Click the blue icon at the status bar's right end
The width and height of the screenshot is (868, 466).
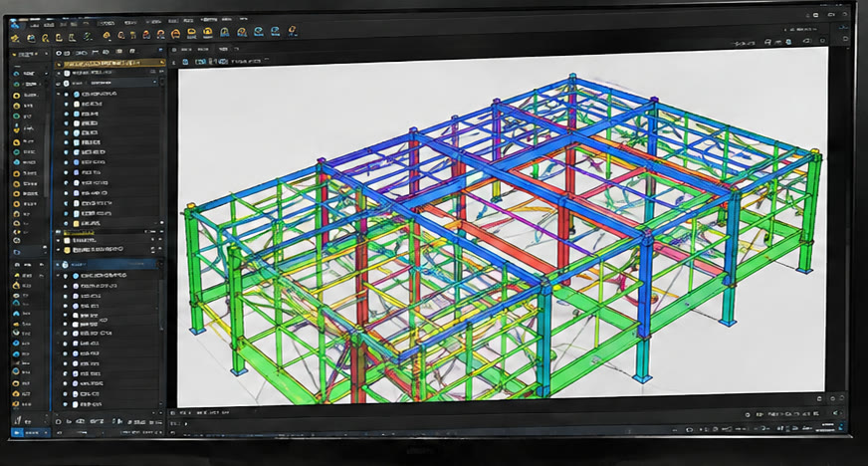[x=841, y=427]
